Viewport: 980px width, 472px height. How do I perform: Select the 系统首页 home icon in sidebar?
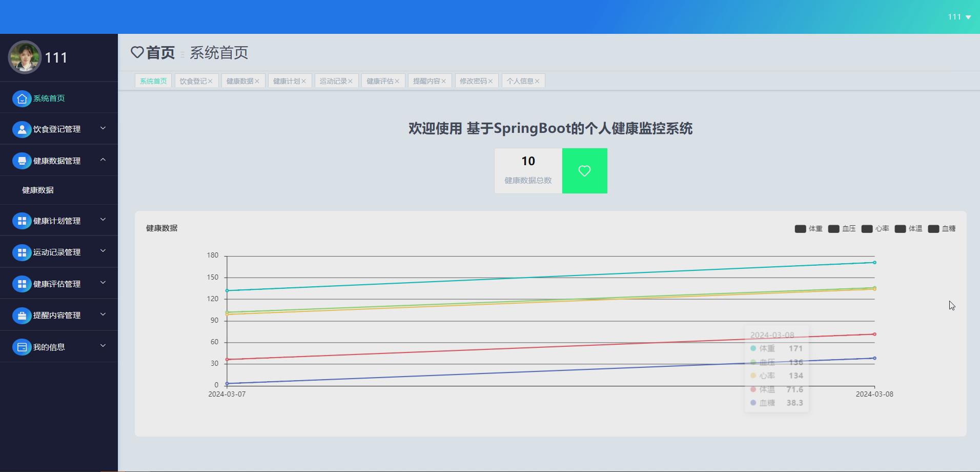coord(22,99)
